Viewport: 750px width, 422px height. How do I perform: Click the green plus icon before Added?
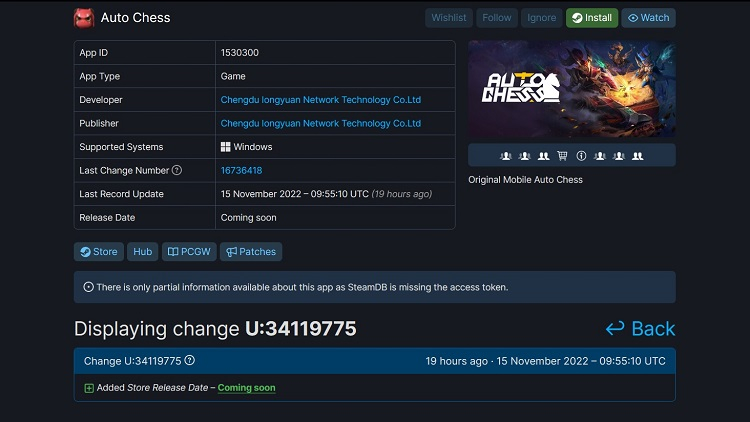89,388
